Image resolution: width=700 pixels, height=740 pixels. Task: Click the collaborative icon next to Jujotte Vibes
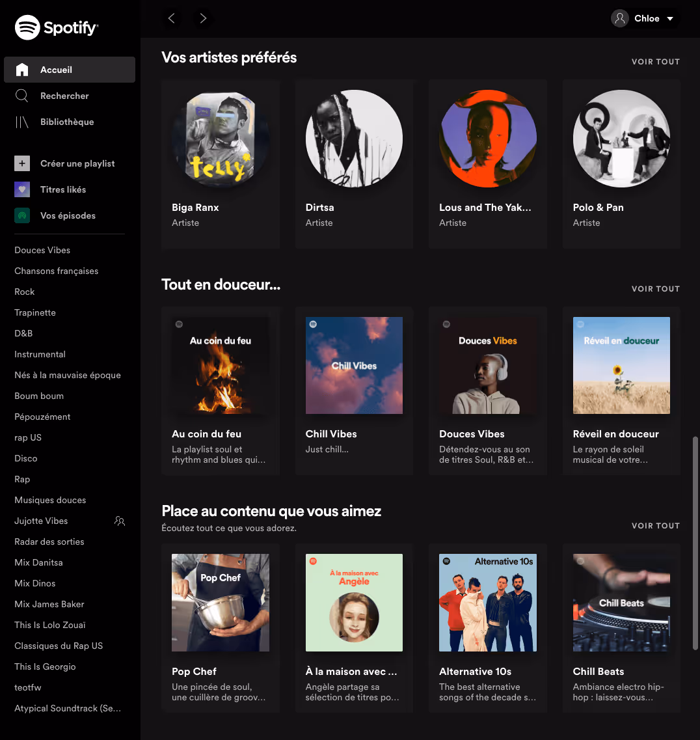[x=118, y=521]
